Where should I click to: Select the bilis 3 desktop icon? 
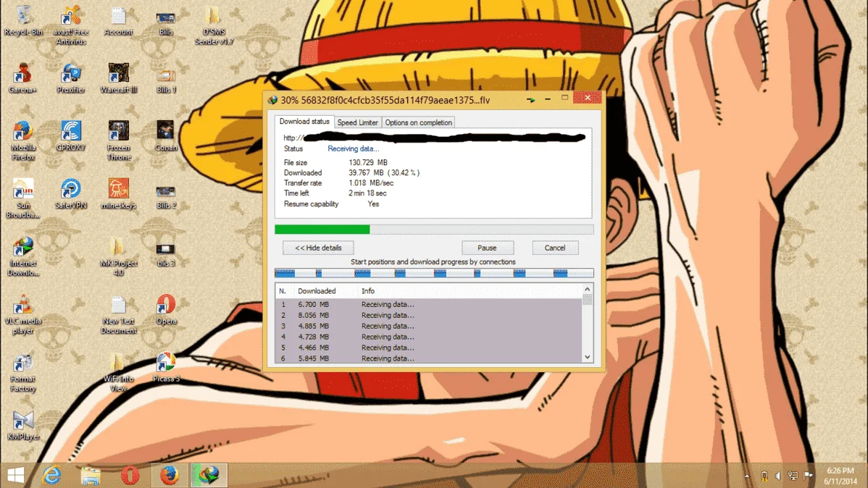click(x=165, y=254)
